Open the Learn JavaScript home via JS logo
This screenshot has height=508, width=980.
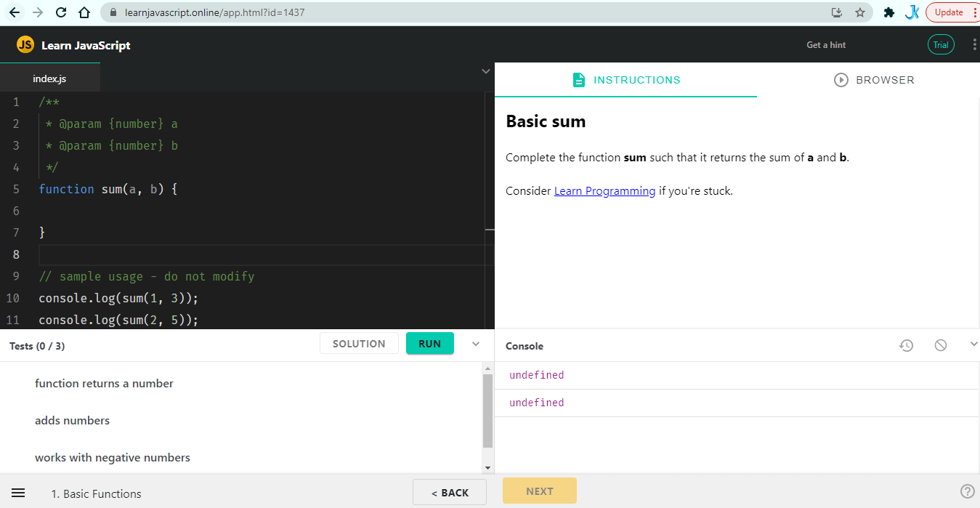tap(25, 44)
